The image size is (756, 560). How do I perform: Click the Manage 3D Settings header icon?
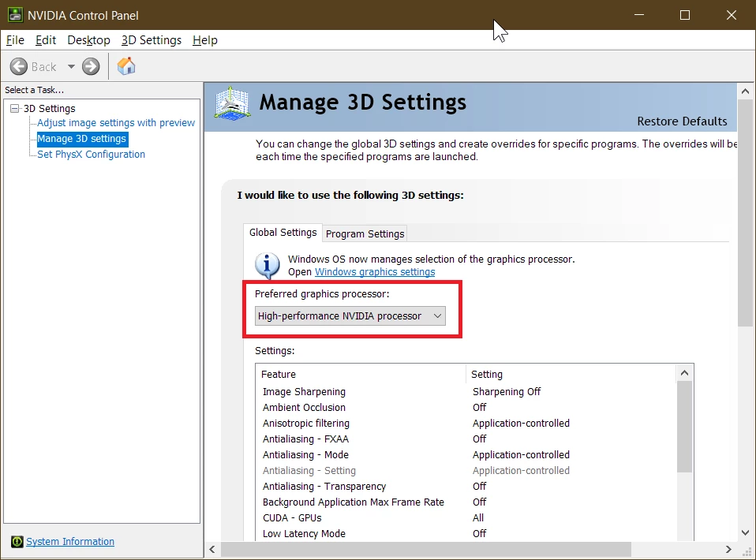coord(232,103)
